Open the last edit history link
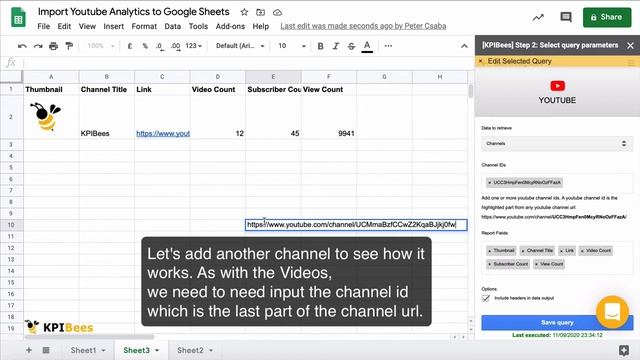Image resolution: width=640 pixels, height=360 pixels. point(363,26)
